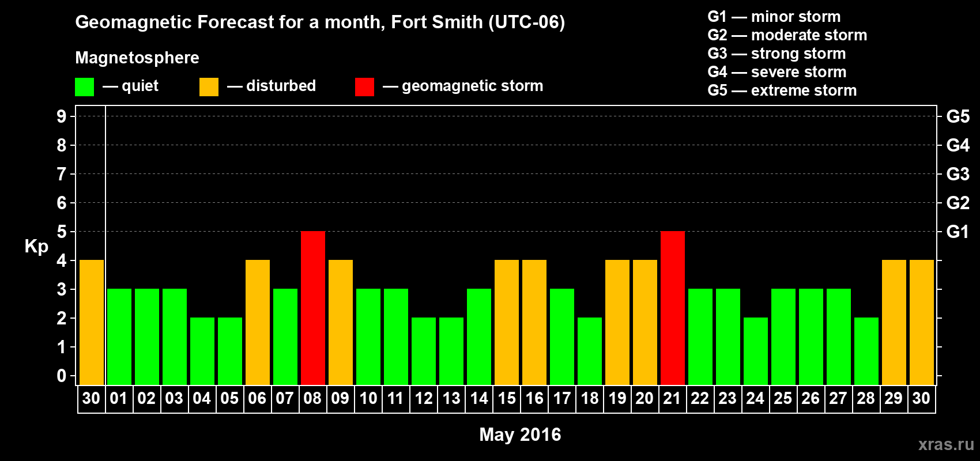Click the red geomagnetic storm legend swatch
This screenshot has width=980, height=461.
[x=364, y=87]
